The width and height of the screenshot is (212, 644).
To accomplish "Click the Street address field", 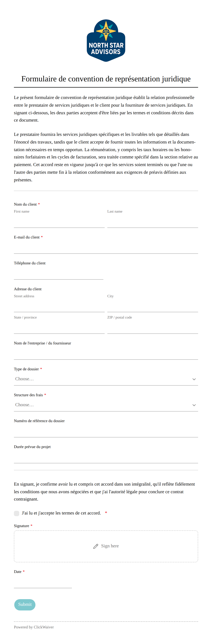I will click(59, 306).
